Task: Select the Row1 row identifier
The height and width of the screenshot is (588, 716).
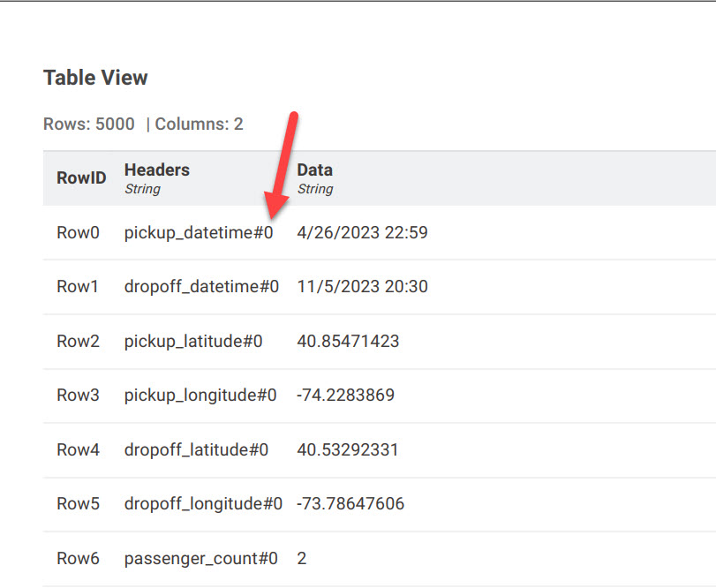Action: [x=78, y=286]
